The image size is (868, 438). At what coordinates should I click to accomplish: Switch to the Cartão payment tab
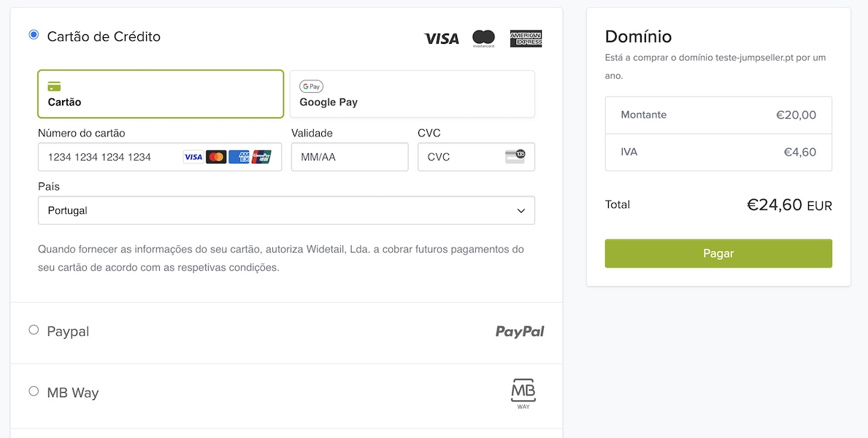(161, 94)
